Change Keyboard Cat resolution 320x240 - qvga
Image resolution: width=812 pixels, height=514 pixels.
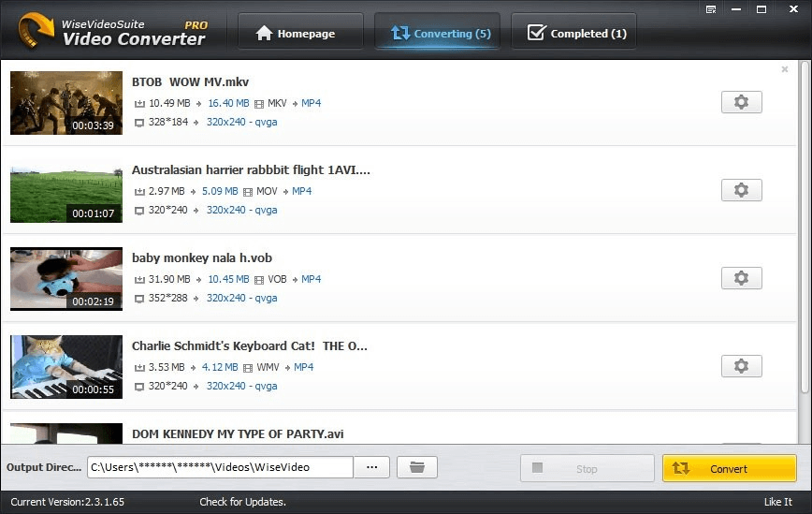242,387
